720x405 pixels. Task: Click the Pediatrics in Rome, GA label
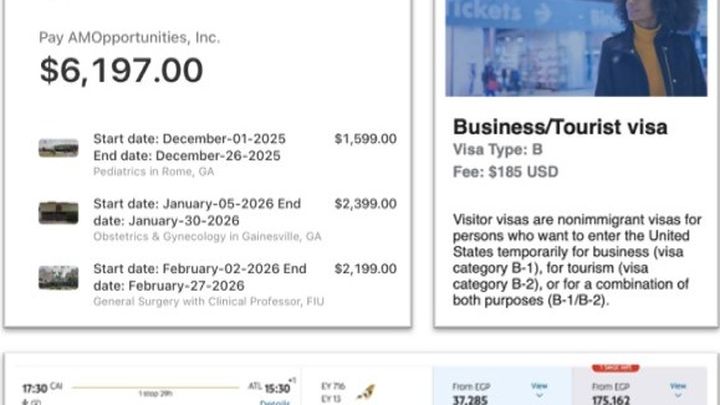[x=154, y=171]
